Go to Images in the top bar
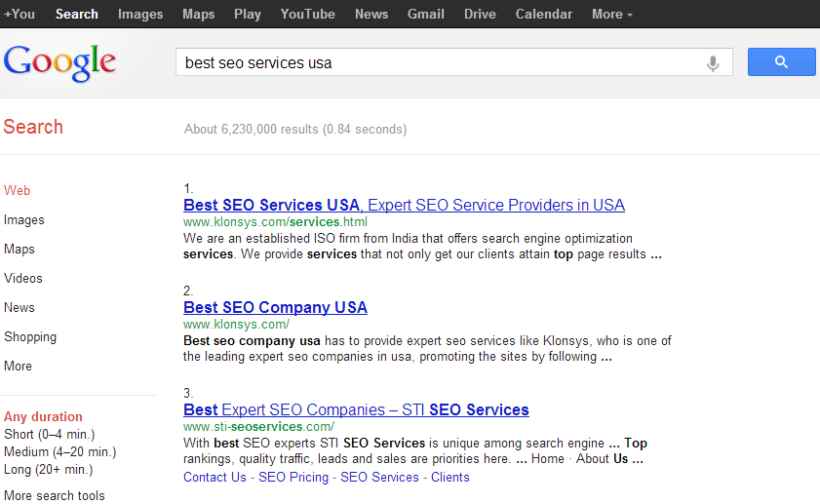820x504 pixels. (140, 14)
